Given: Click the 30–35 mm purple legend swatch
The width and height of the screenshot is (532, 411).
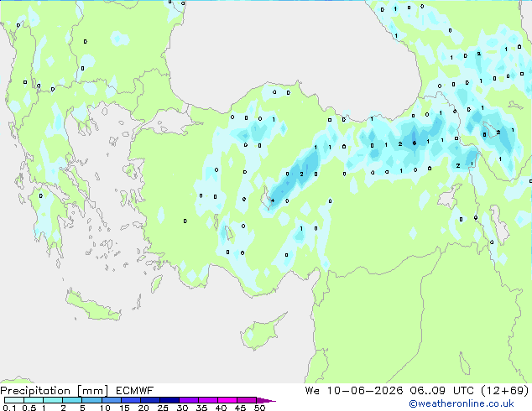Looking at the screenshot, I should pos(188,400).
